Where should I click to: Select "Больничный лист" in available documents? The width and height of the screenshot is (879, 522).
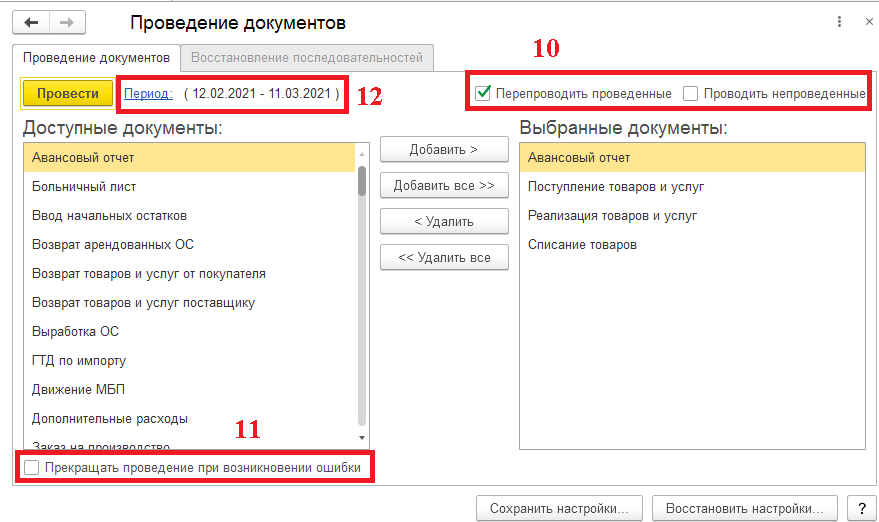pyautogui.click(x=84, y=186)
